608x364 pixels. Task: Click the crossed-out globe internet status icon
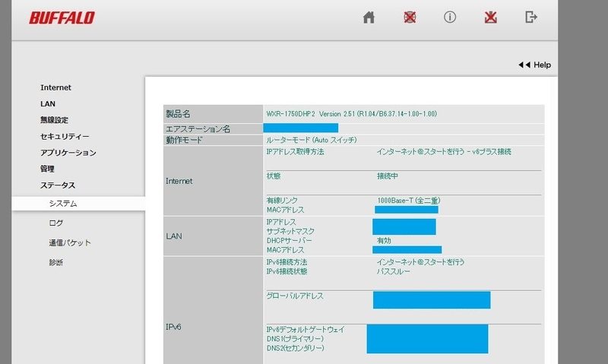point(410,17)
